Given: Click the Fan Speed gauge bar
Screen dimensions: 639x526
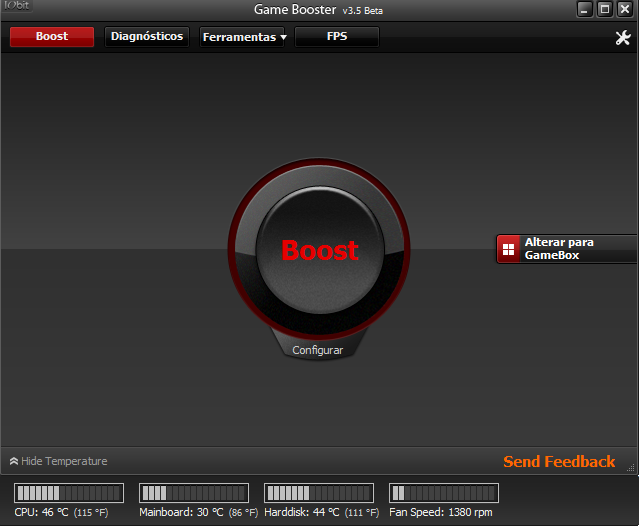Looking at the screenshot, I should coord(443,493).
